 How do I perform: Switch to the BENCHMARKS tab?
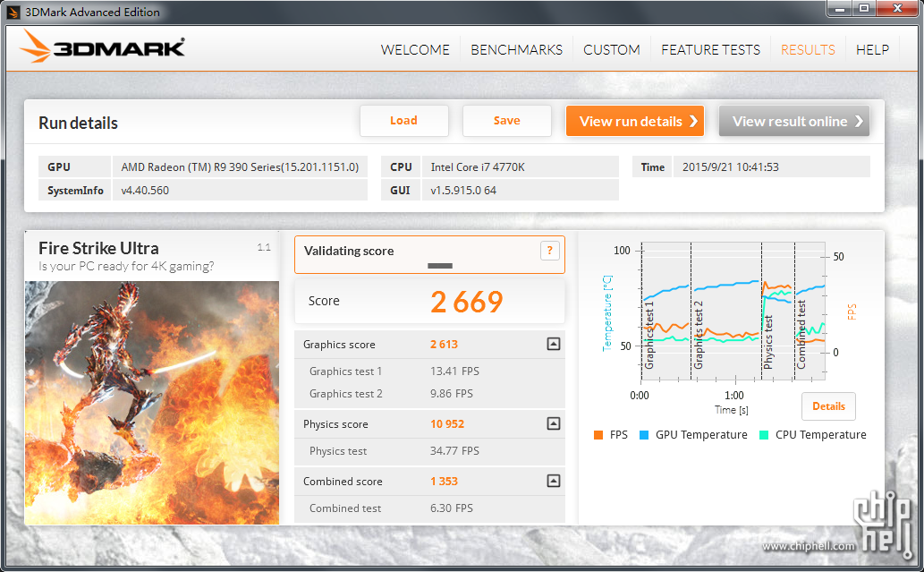(x=516, y=50)
